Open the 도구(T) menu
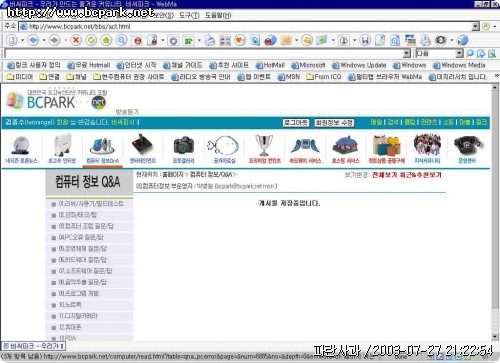The image size is (500, 363). tap(189, 15)
